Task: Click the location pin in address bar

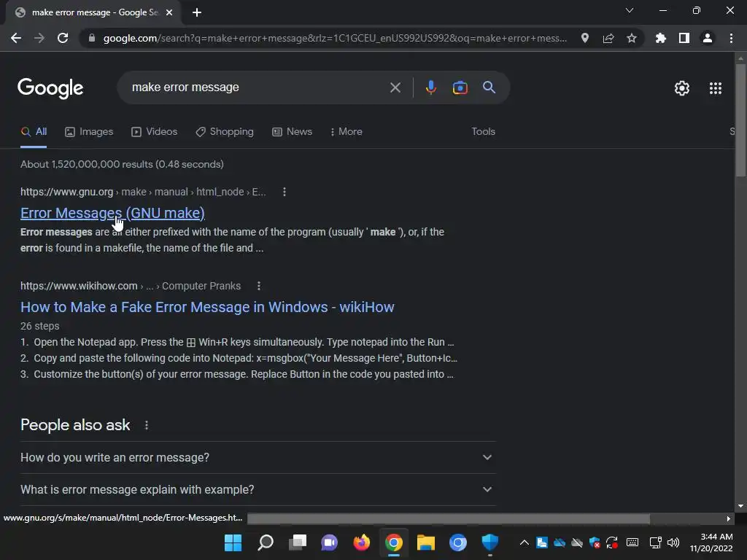Action: [585, 38]
